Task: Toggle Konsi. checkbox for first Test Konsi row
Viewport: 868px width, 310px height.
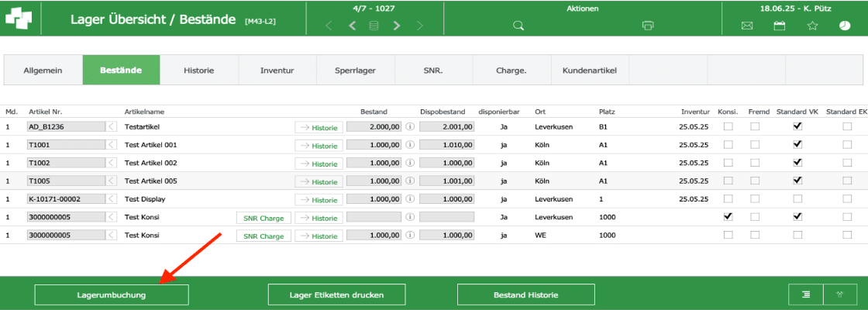Action: click(x=728, y=217)
